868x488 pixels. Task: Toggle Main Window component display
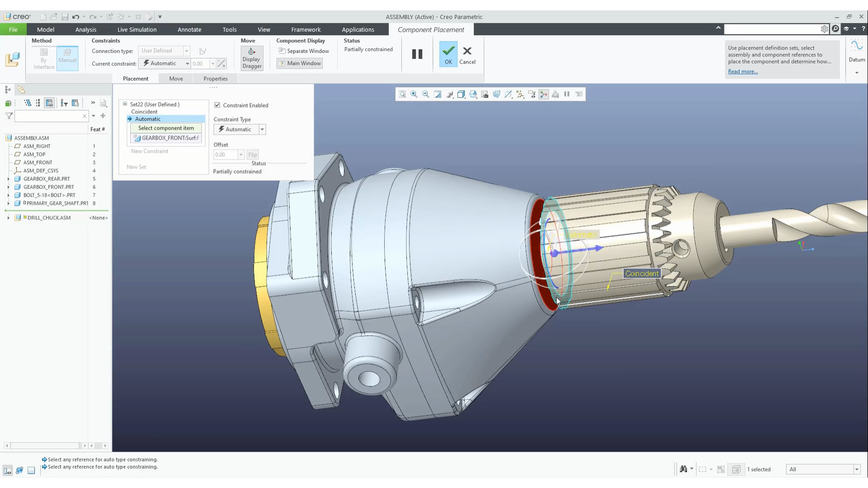click(300, 63)
